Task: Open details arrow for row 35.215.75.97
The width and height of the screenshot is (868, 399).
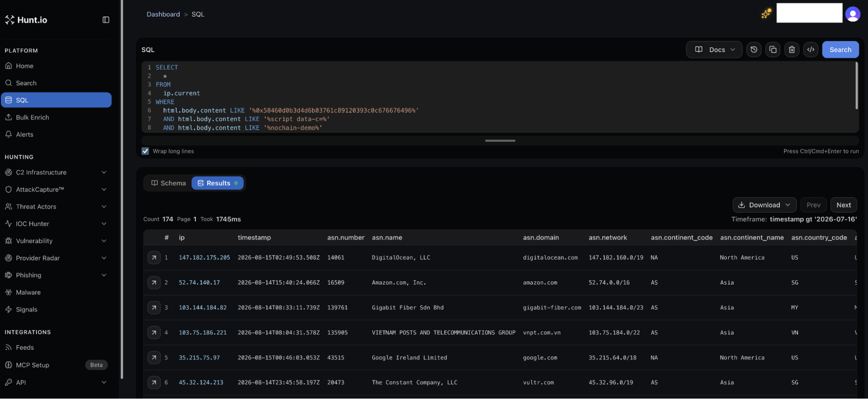Action: pyautogui.click(x=154, y=358)
